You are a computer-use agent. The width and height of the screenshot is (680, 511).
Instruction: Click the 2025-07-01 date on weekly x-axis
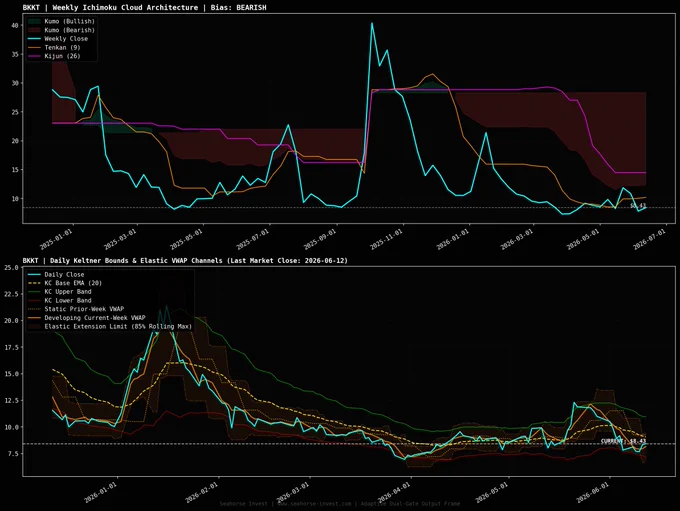tap(252, 239)
